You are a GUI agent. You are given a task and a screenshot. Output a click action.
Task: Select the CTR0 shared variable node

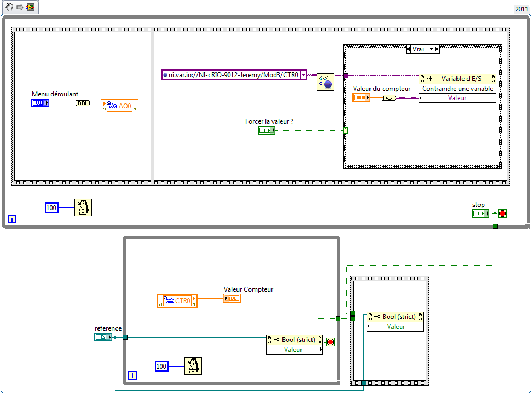[x=177, y=300]
